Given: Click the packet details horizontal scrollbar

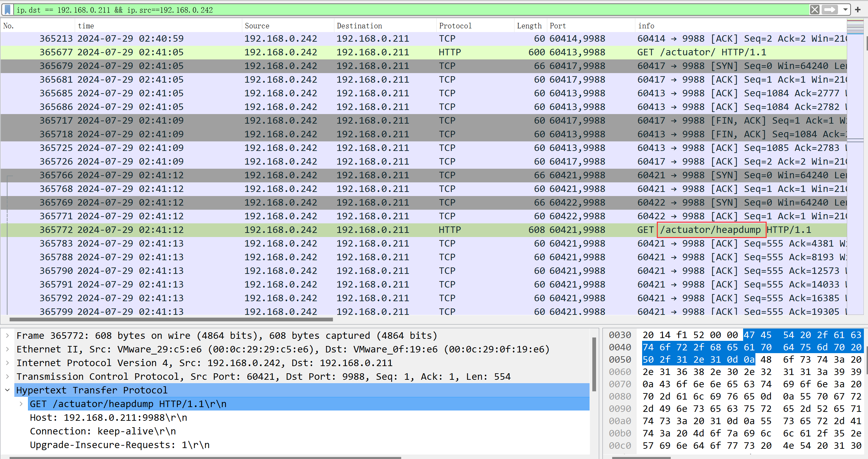Looking at the screenshot, I should (x=205, y=458).
